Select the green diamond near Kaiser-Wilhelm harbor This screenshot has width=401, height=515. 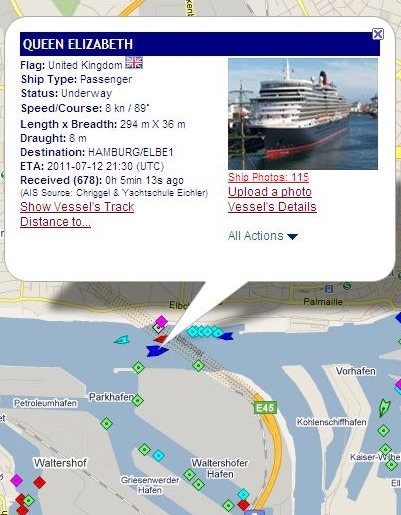pos(385,450)
